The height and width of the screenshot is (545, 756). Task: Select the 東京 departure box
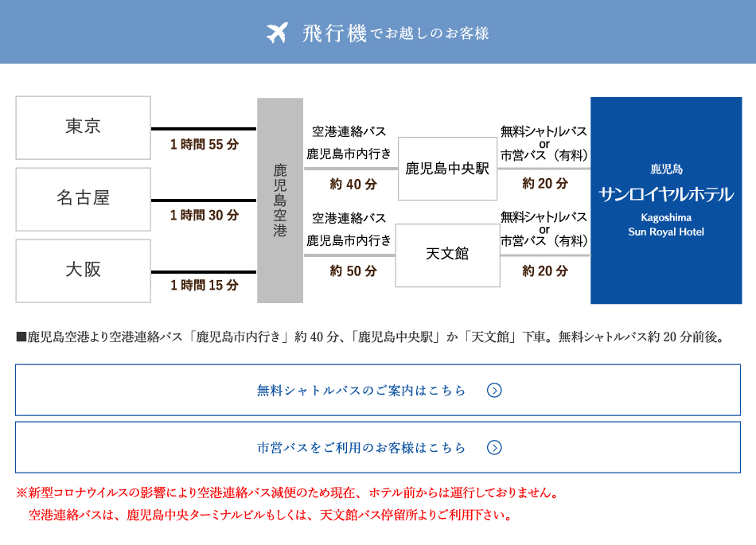84,127
